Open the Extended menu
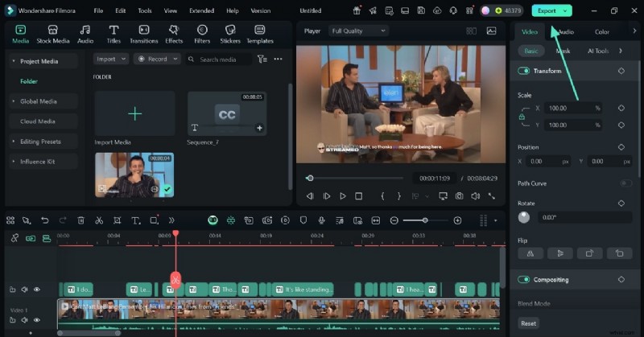Screen dimensions: 644x337 [x=201, y=11]
